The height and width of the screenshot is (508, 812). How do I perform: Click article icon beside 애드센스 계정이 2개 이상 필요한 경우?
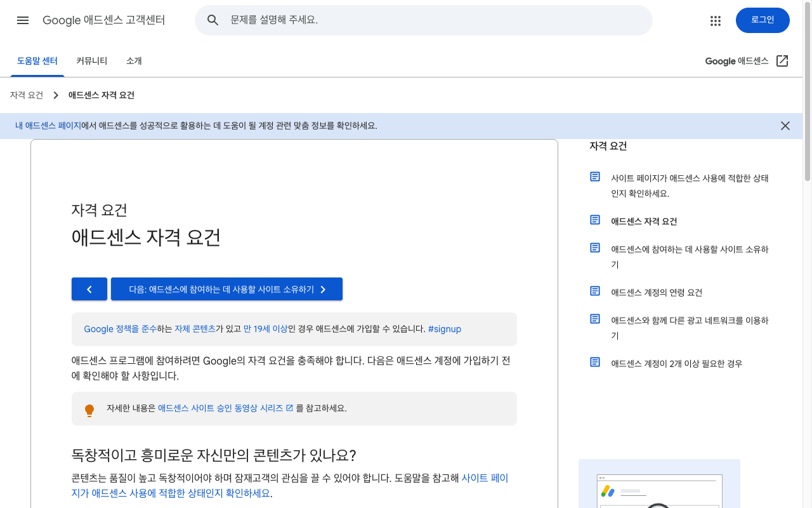pos(595,362)
